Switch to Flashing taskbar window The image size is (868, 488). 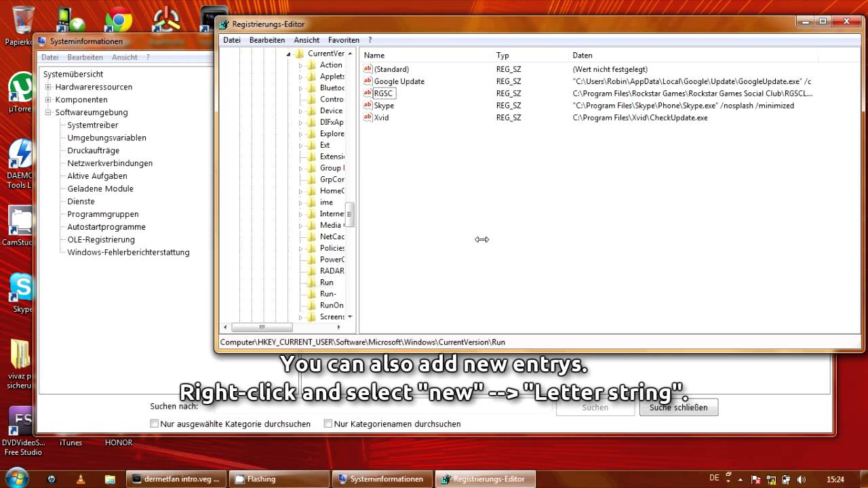pyautogui.click(x=278, y=479)
